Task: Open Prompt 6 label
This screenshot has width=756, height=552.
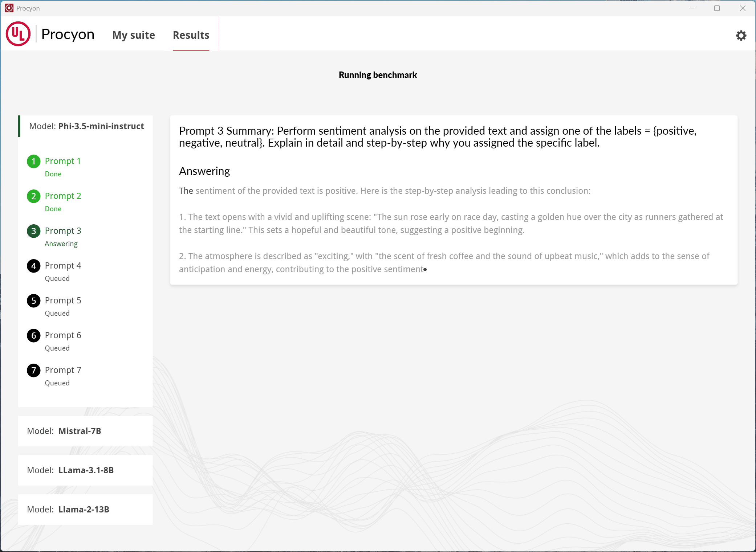Action: pyautogui.click(x=63, y=335)
